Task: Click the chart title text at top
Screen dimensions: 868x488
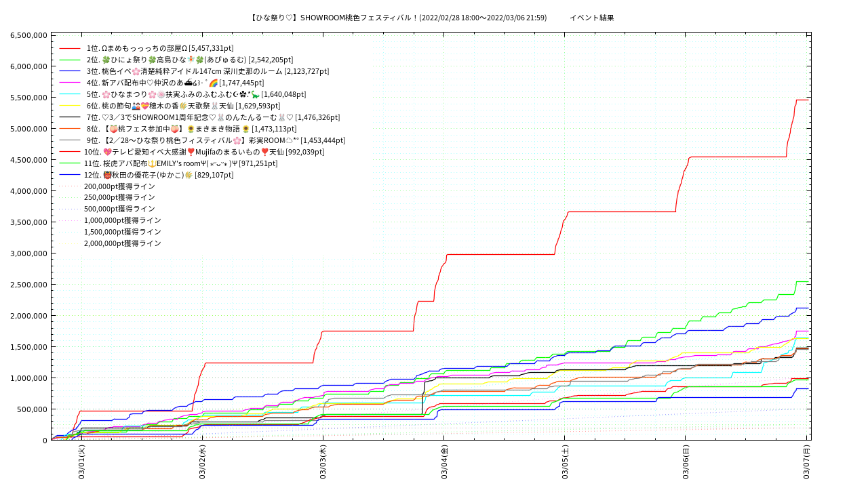Action: (398, 18)
